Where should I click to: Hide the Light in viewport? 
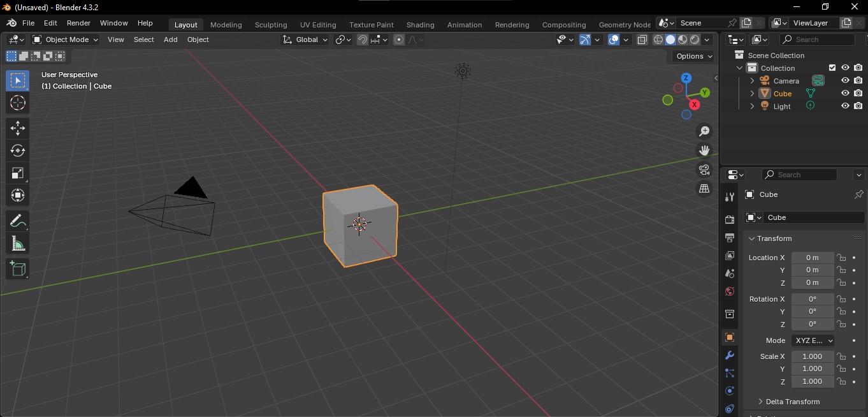click(845, 106)
